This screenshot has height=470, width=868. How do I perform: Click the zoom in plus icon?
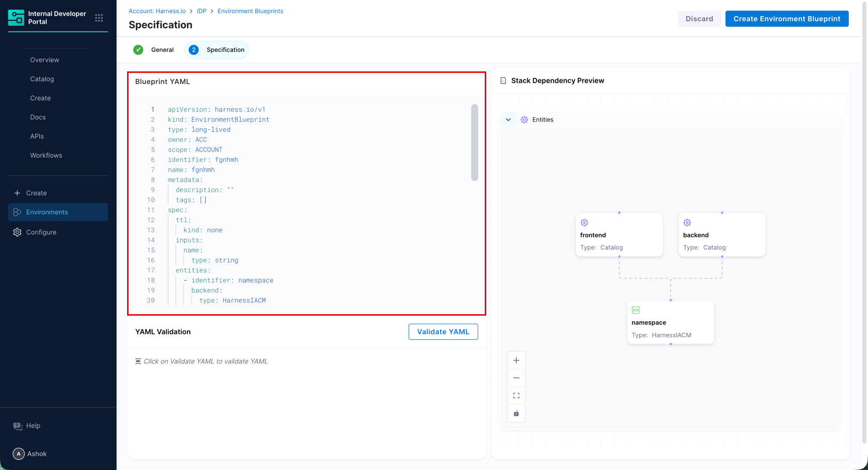[x=516, y=360]
